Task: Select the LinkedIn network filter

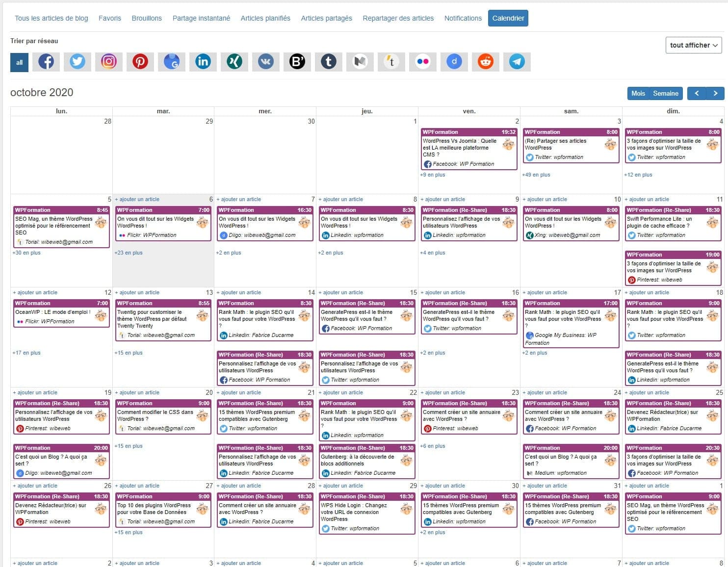Action: click(x=203, y=62)
